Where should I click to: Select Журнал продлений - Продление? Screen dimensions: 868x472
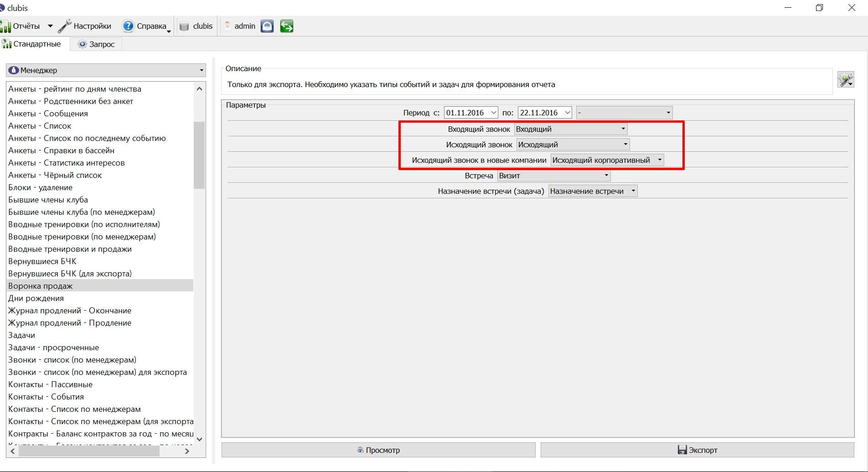pyautogui.click(x=100, y=323)
